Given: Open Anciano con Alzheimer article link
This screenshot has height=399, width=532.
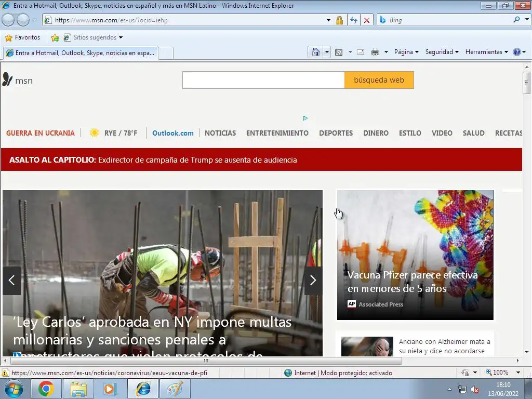Looking at the screenshot, I should coord(445,346).
